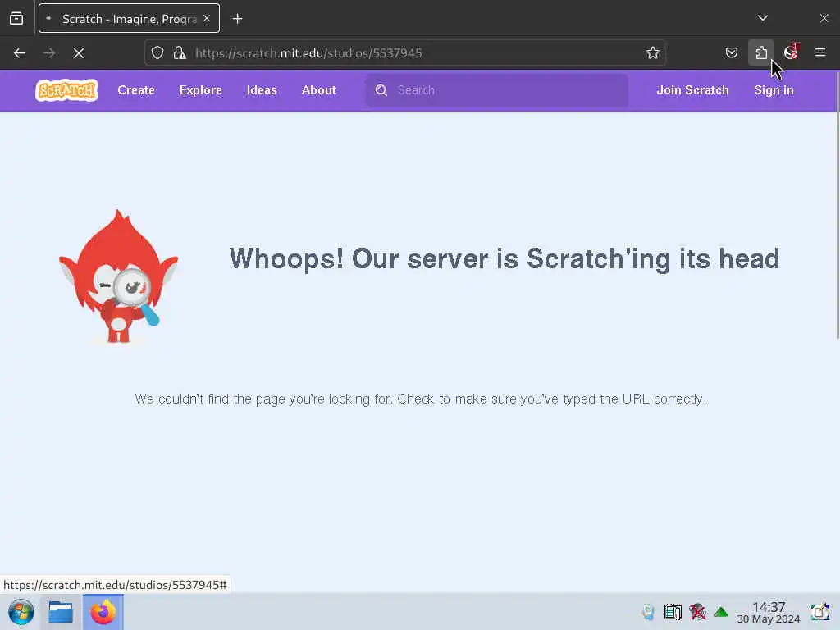This screenshot has height=630, width=840.
Task: Open the start menu button
Action: [x=21, y=612]
